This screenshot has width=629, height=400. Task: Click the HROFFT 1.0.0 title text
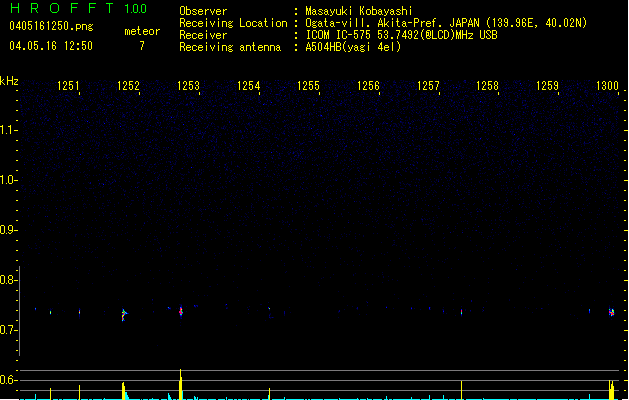click(79, 8)
